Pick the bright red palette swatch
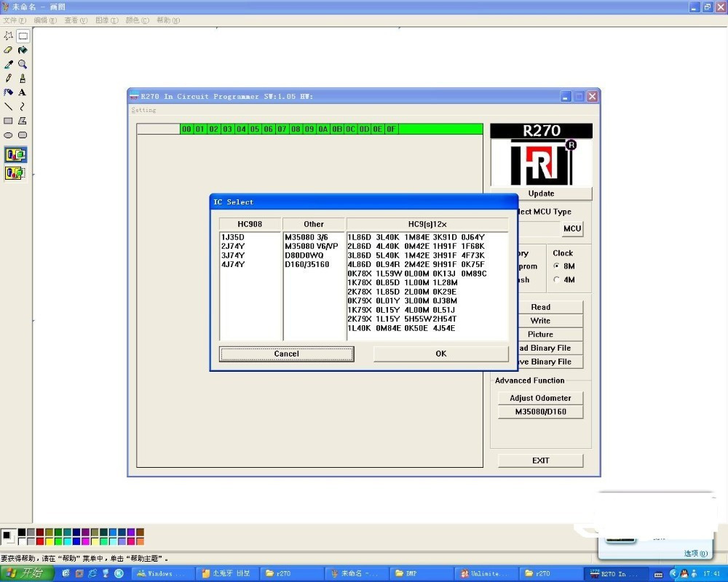Viewport: 728px width, 582px height. [x=40, y=541]
